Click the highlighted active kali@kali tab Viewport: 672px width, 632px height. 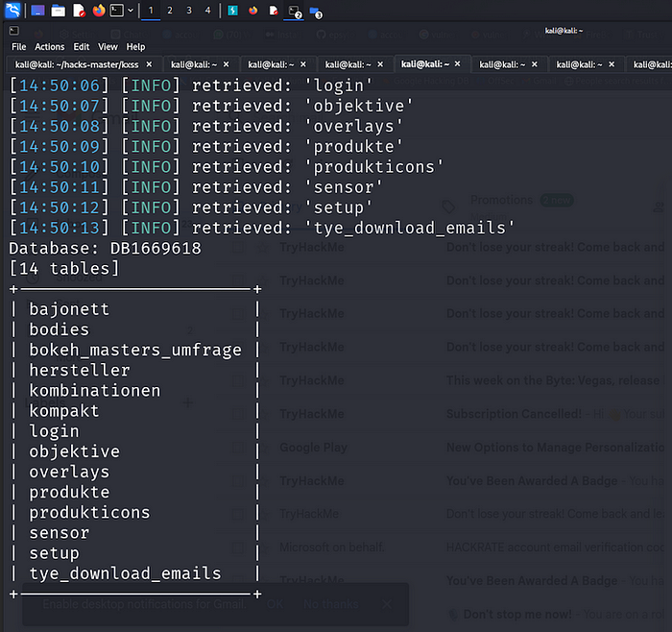tap(425, 64)
